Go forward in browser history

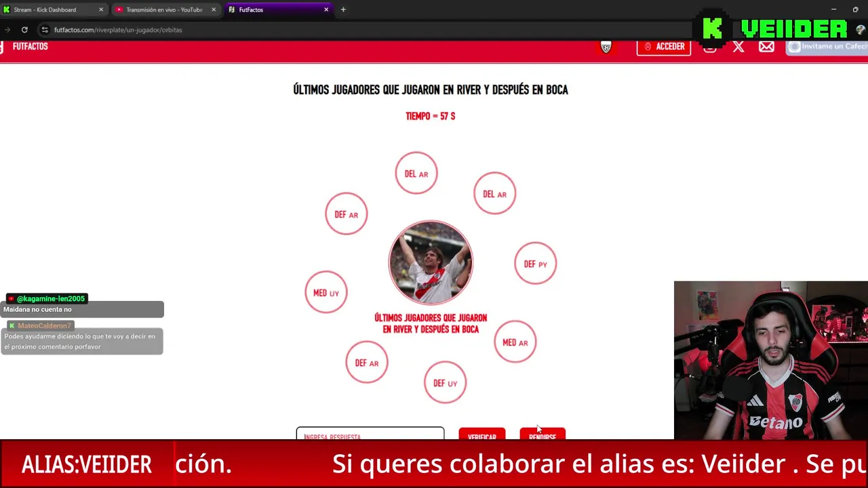(7, 30)
